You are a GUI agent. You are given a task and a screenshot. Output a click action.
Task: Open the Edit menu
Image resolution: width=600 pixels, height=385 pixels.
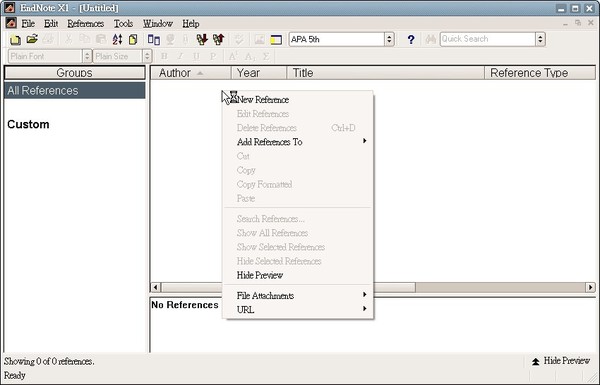(51, 23)
